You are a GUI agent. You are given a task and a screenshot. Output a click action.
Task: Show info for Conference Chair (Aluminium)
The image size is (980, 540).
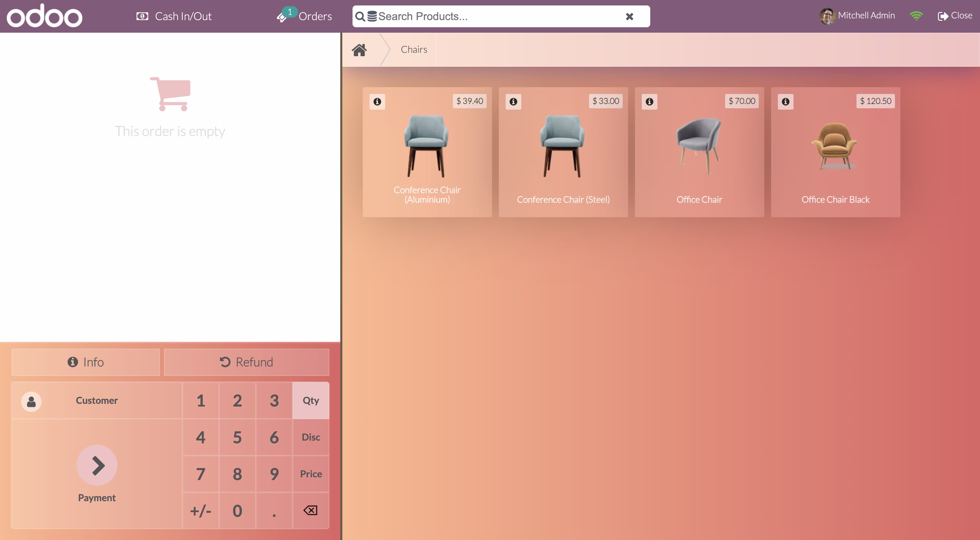[x=377, y=101]
